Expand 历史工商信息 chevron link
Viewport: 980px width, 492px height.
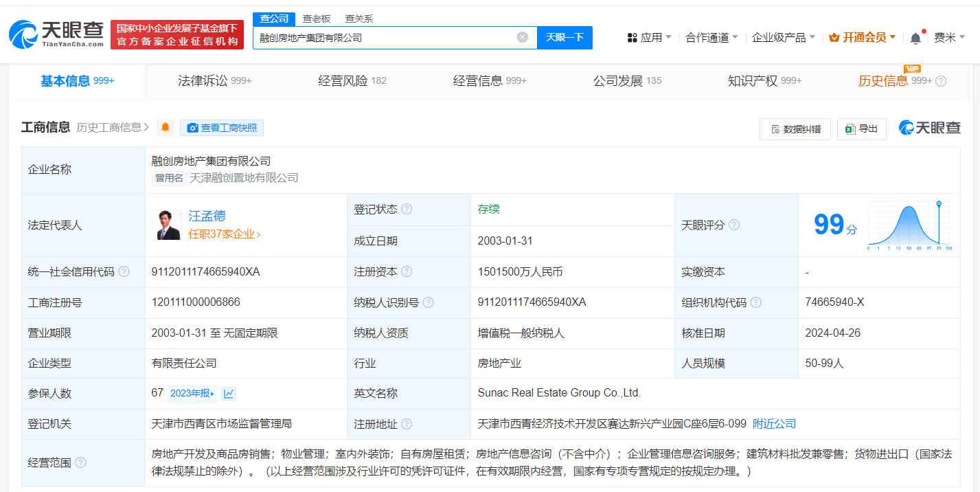click(x=113, y=127)
